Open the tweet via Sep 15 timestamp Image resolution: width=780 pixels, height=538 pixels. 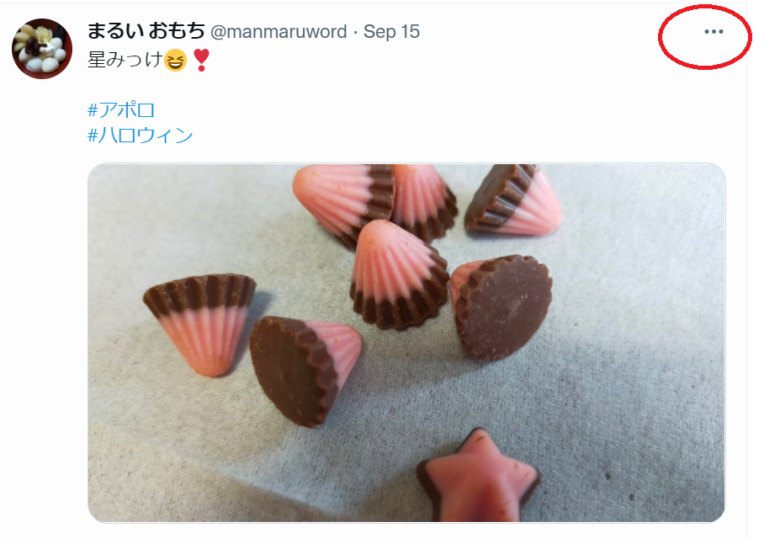(391, 32)
